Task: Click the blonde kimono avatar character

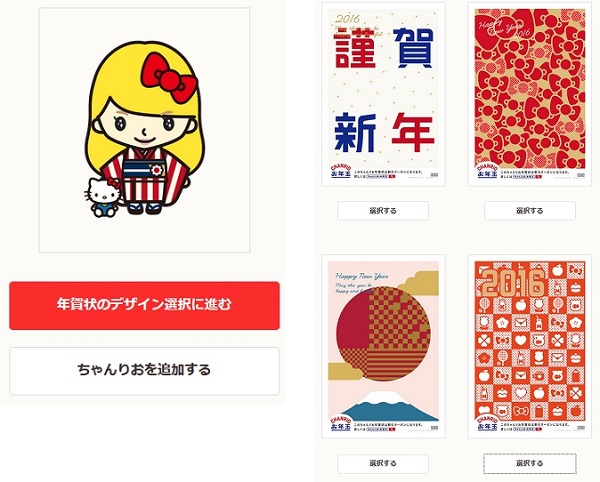Action: click(x=145, y=128)
